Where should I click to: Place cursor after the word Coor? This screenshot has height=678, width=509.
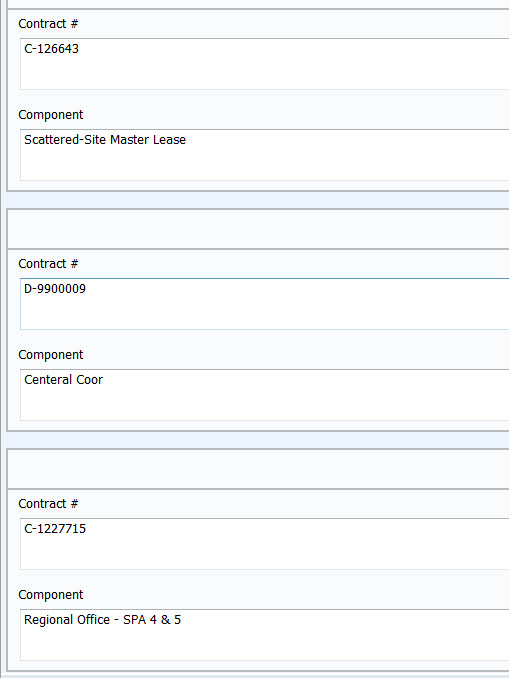(x=104, y=380)
